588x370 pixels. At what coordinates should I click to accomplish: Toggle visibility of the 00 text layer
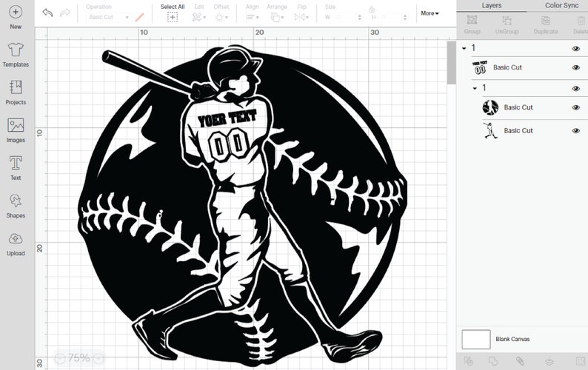point(576,68)
